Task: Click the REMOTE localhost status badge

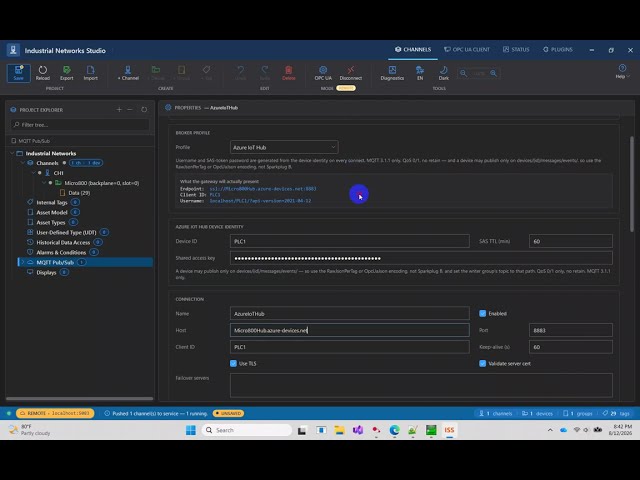Action: 55,413
